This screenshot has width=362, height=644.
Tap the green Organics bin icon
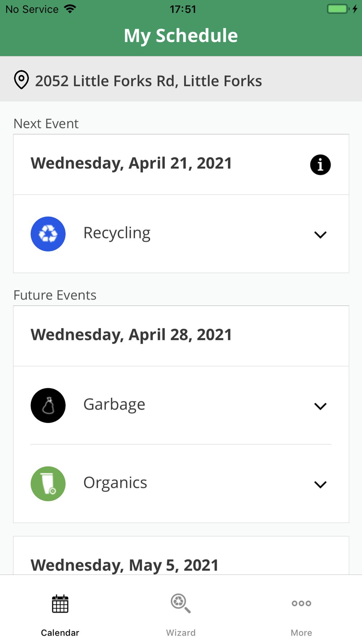pos(48,484)
